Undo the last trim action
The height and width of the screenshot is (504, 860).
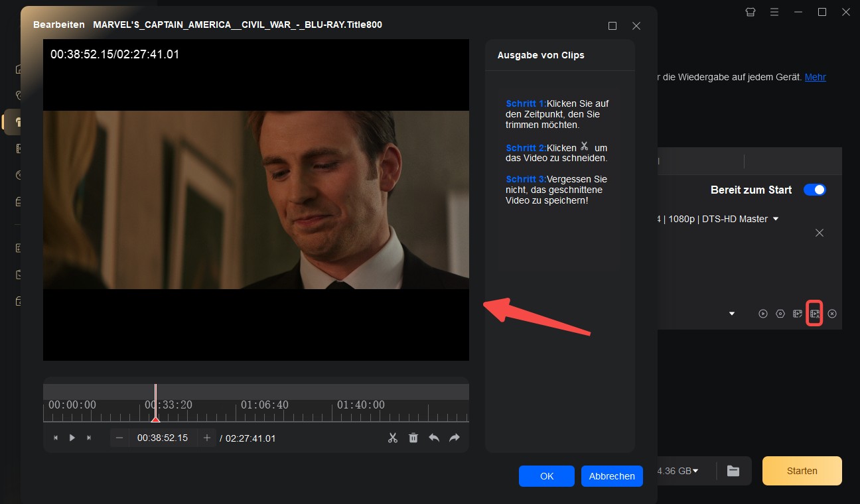point(434,438)
